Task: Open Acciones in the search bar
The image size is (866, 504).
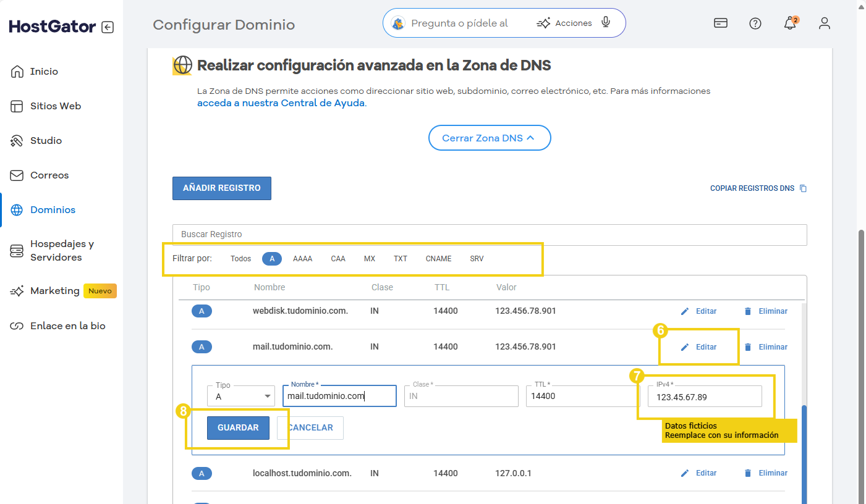Action: tap(564, 23)
